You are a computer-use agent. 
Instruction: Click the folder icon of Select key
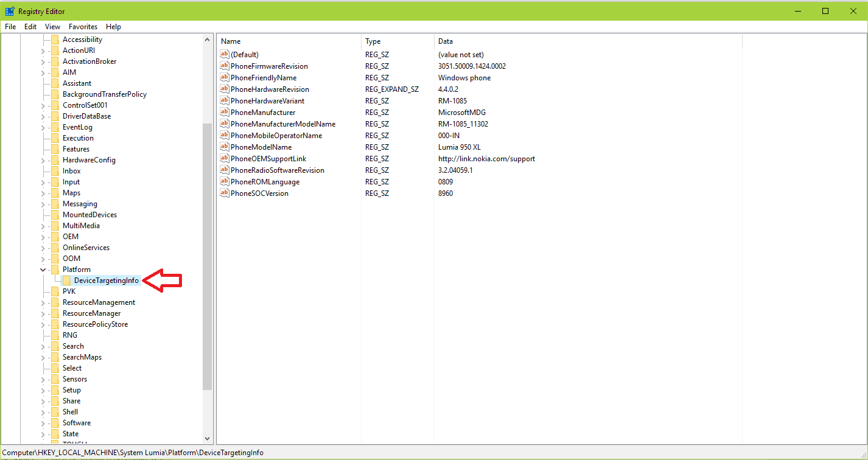[55, 368]
